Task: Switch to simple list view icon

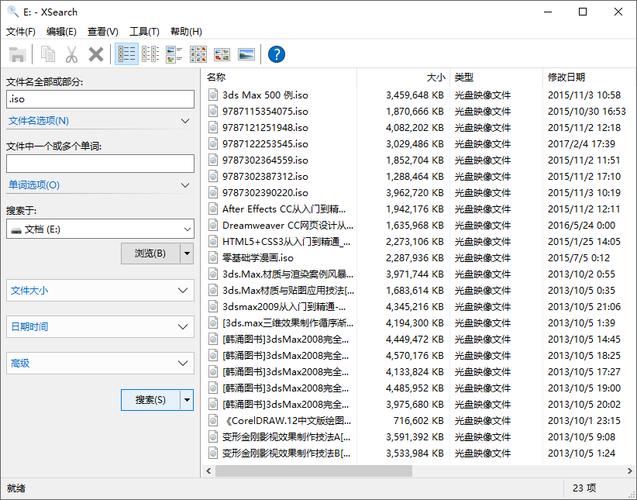Action: coord(150,54)
